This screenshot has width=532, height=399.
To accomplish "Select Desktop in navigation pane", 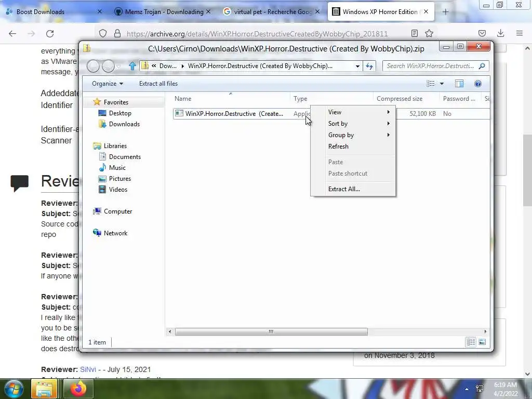I will (120, 113).
